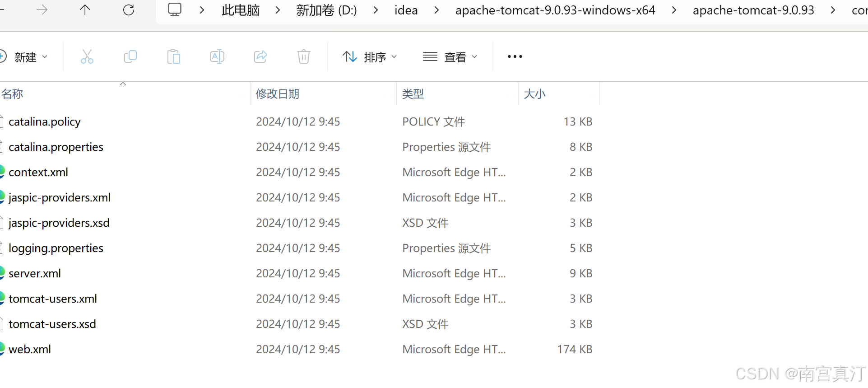Navigate up one folder level
This screenshot has height=388, width=868.
pos(85,10)
